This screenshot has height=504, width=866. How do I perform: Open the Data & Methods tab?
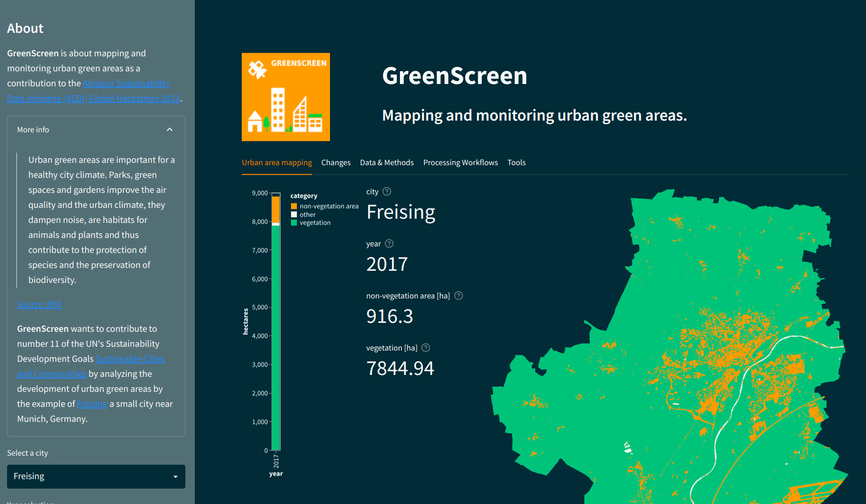(x=386, y=162)
